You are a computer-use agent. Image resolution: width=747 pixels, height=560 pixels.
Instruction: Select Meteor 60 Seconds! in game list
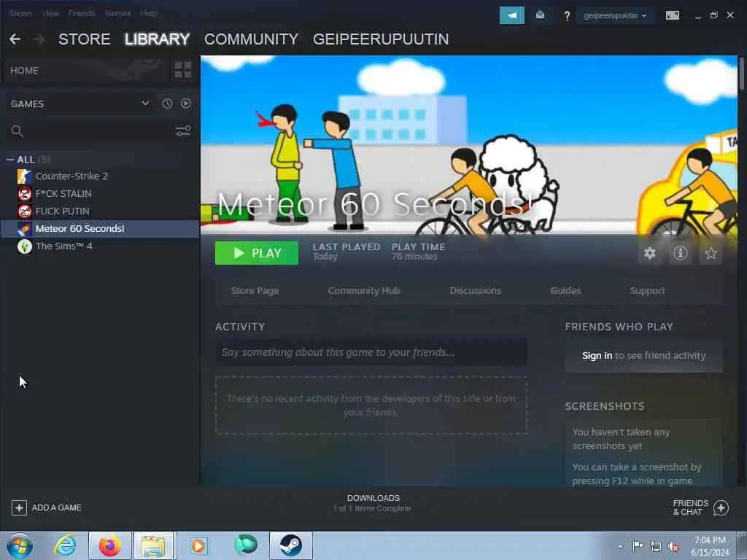click(x=100, y=228)
